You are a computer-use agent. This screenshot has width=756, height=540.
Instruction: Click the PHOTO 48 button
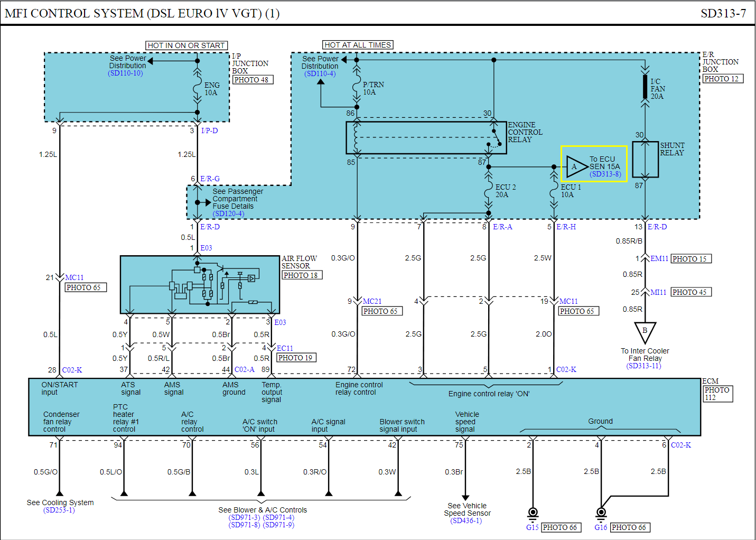coord(253,80)
